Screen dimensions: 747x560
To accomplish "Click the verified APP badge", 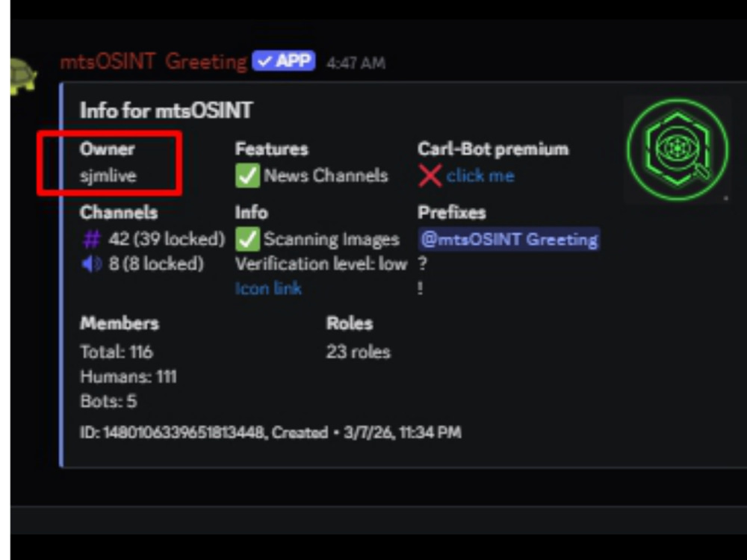I will tap(283, 61).
